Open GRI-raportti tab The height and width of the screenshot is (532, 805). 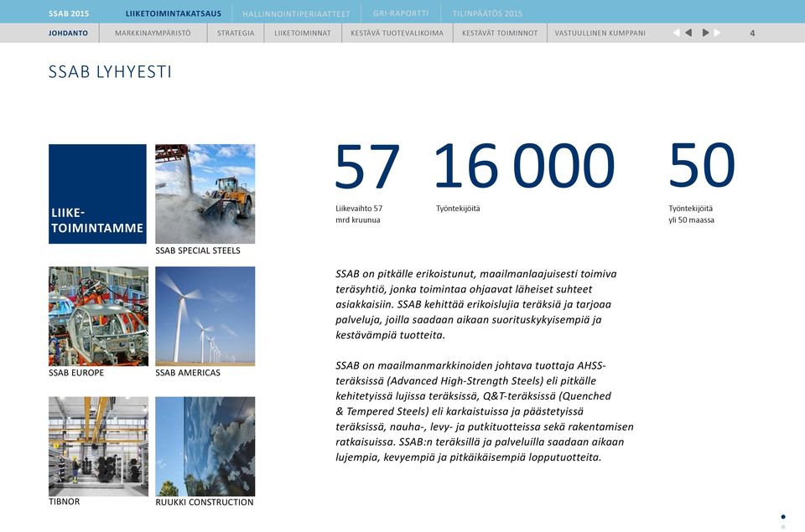point(401,13)
